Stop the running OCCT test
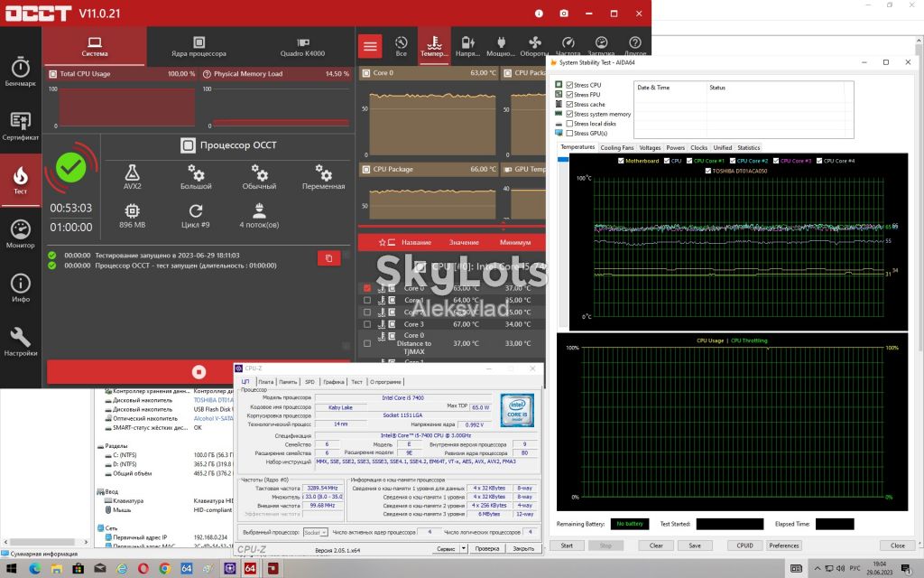Image resolution: width=924 pixels, height=578 pixels. click(x=199, y=372)
